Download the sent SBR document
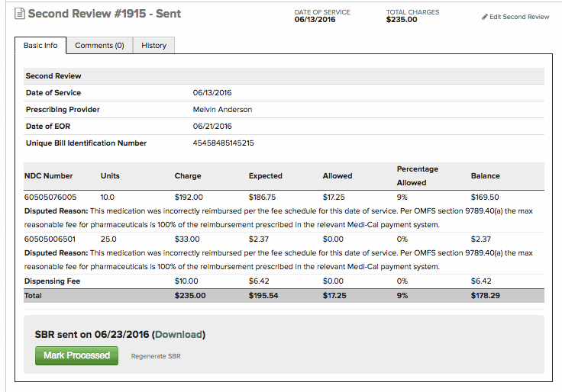The width and height of the screenshot is (562, 392). [x=179, y=334]
